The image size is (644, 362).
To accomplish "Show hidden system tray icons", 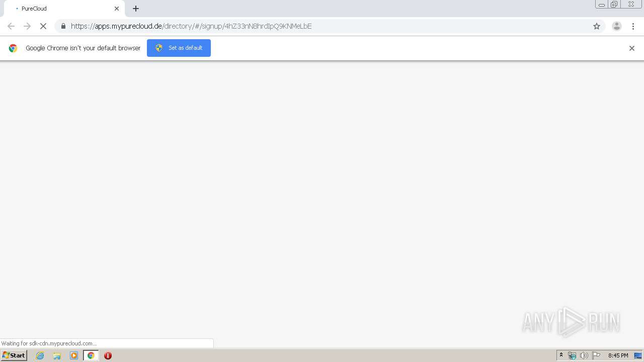I will [561, 355].
